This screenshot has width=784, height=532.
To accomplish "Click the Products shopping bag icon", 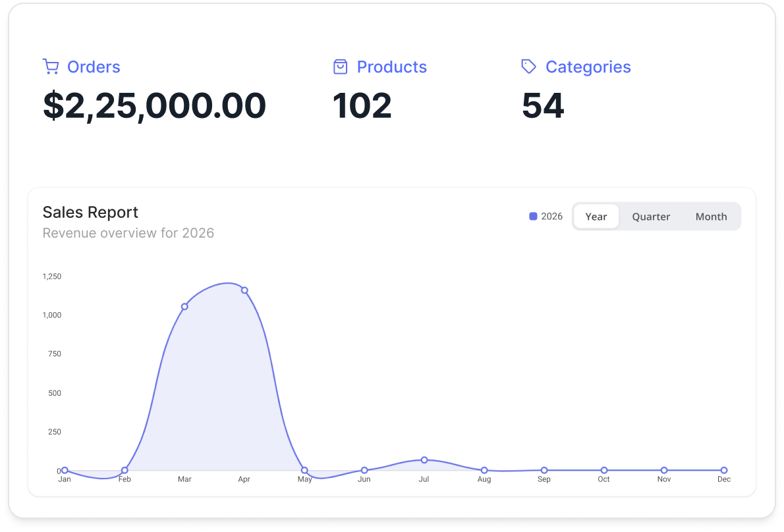I will [340, 66].
